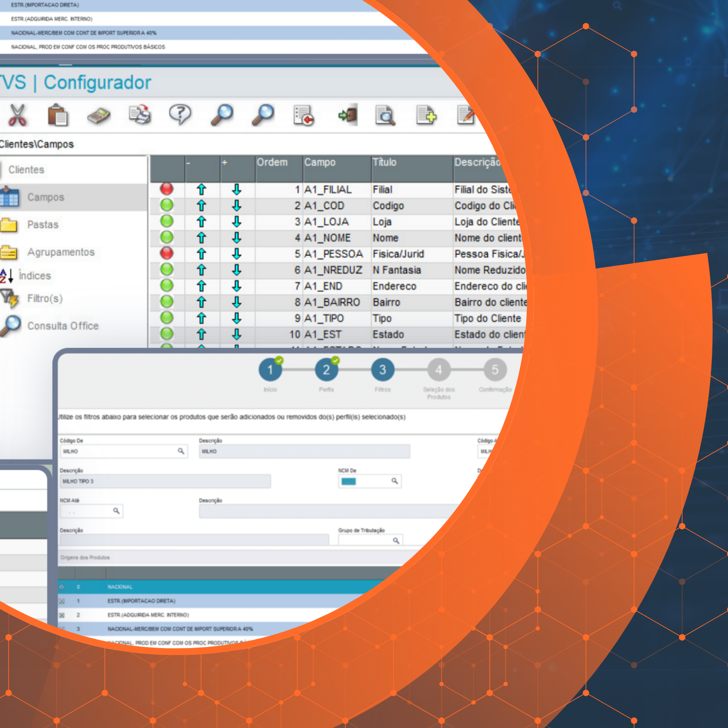The width and height of the screenshot is (728, 728).
Task: Toggle checkbox for ESTR.(IMPORTACAO DIRETA) origin row
Action: coord(62,601)
